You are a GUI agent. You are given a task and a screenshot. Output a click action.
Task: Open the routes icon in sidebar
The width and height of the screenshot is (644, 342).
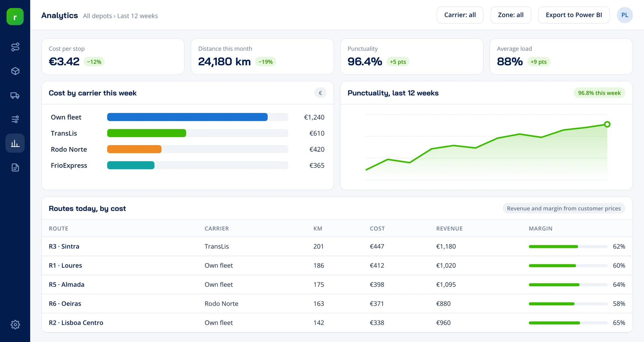[x=15, y=47]
